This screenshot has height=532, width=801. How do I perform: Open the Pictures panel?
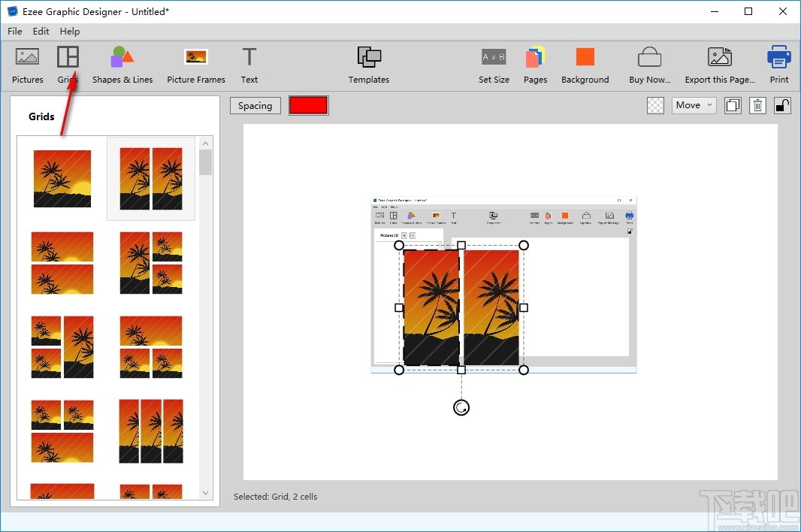[x=28, y=65]
